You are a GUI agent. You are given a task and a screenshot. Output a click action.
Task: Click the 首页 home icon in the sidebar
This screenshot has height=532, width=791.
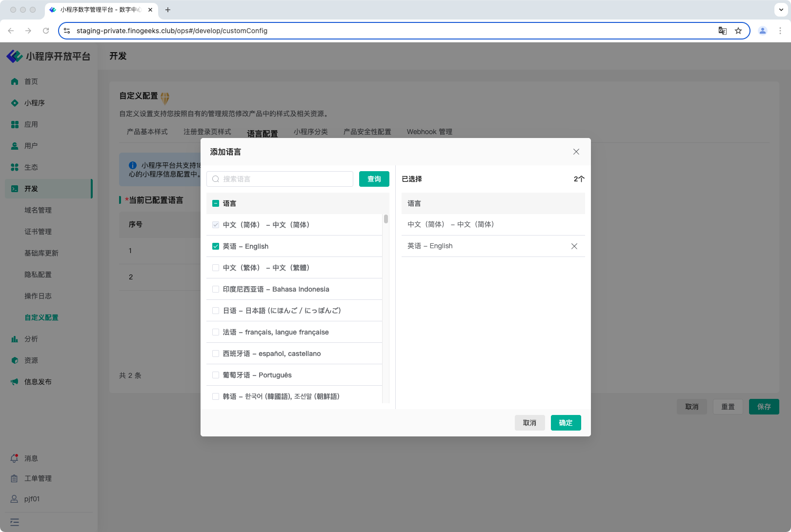[15, 81]
